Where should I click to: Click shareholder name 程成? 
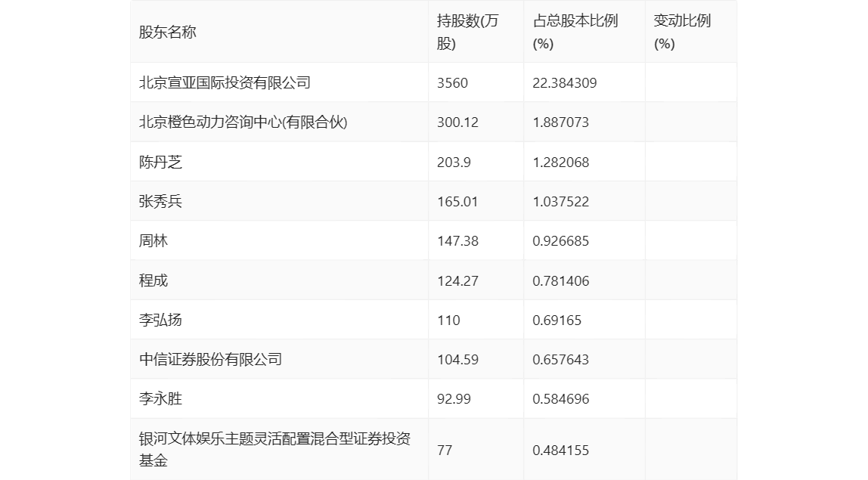click(x=153, y=280)
